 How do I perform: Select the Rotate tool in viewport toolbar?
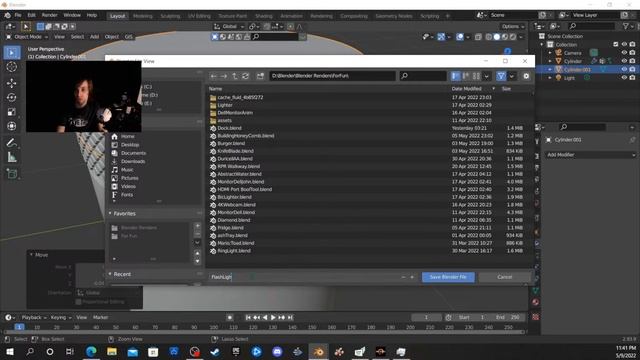click(11, 97)
